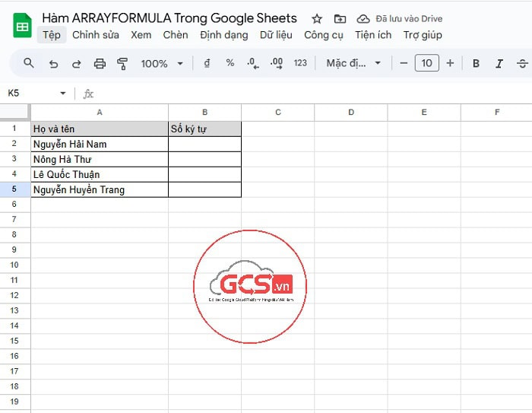This screenshot has height=413, width=532.
Task: Select cell containing Nguyễn Huyền Trang
Action: click(99, 190)
